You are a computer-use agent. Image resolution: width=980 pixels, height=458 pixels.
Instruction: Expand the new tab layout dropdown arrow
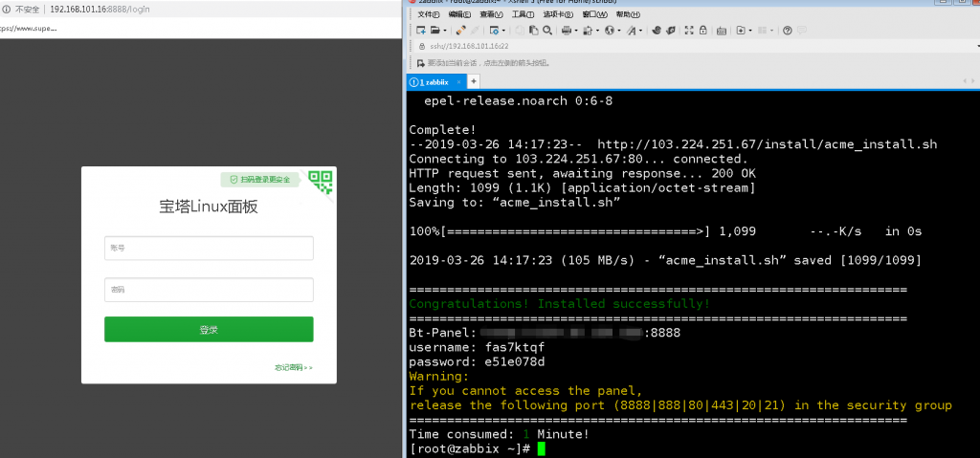point(750,30)
